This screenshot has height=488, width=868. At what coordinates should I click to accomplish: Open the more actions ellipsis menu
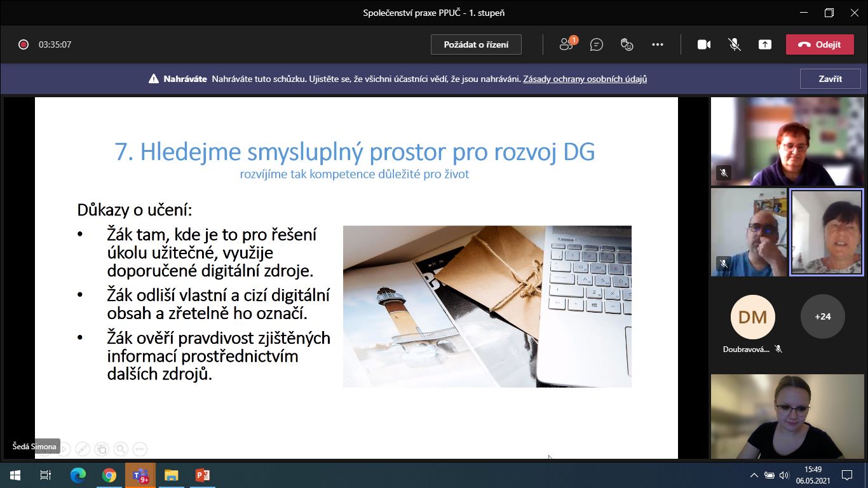tap(658, 44)
